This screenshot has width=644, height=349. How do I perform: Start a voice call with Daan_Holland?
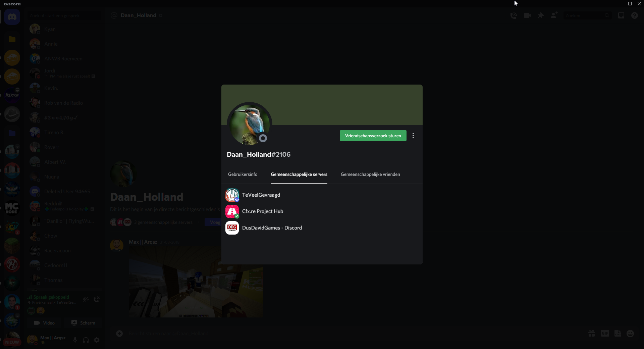[x=513, y=15]
